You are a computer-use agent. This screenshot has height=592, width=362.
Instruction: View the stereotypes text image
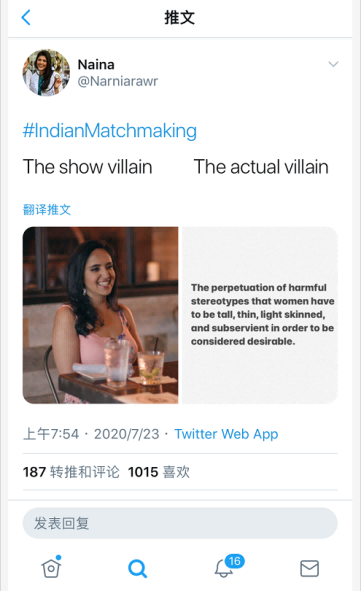click(x=260, y=315)
